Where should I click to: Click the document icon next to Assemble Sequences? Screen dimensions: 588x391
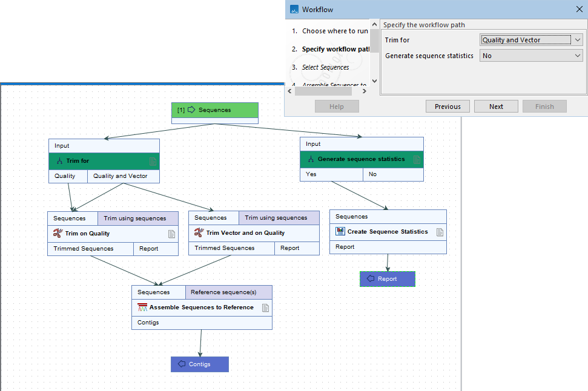point(265,307)
